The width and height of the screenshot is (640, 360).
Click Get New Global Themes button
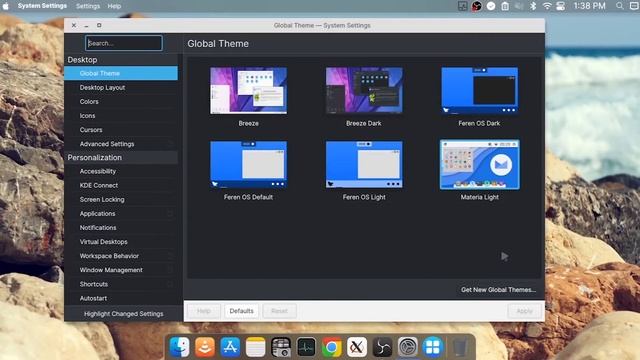pyautogui.click(x=498, y=289)
